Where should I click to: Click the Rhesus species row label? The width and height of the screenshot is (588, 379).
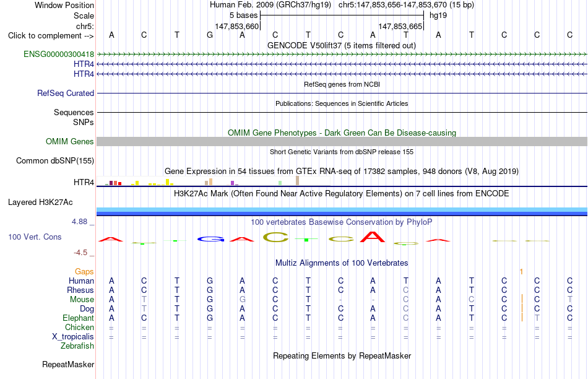click(x=80, y=290)
